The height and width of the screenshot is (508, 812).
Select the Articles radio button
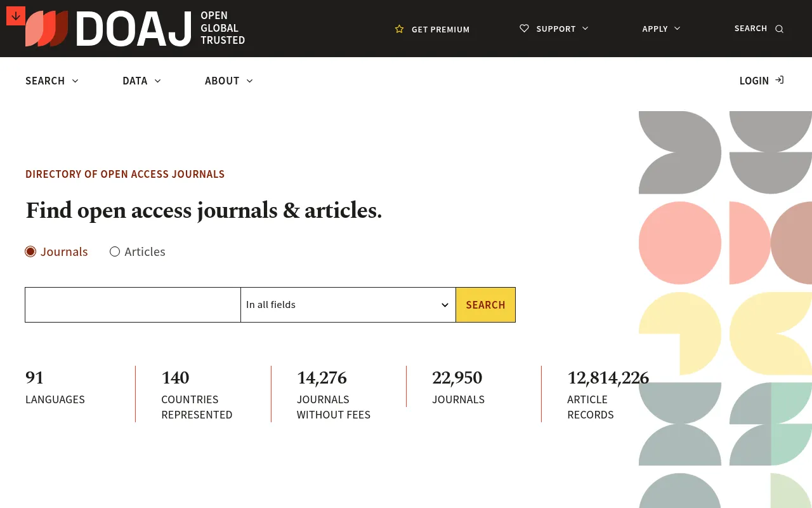(115, 251)
